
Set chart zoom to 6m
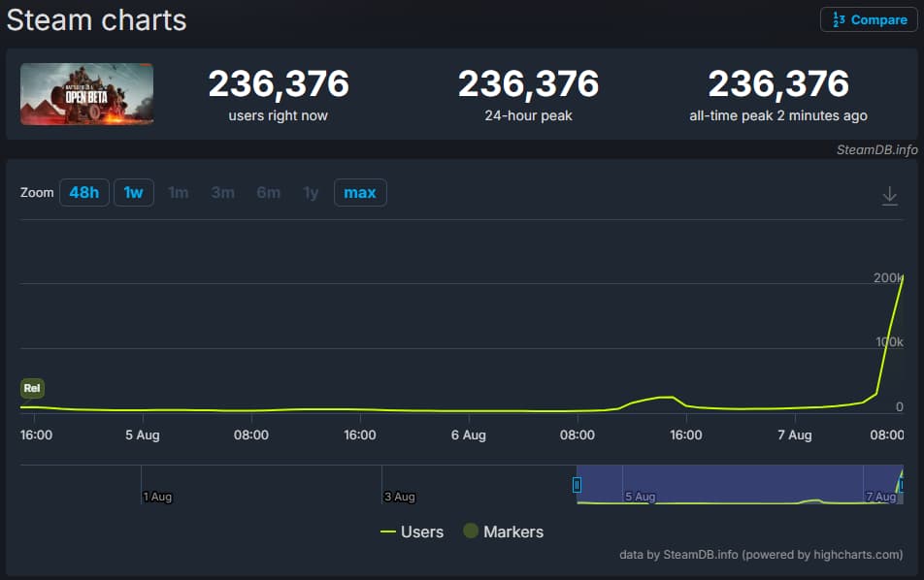click(x=268, y=193)
